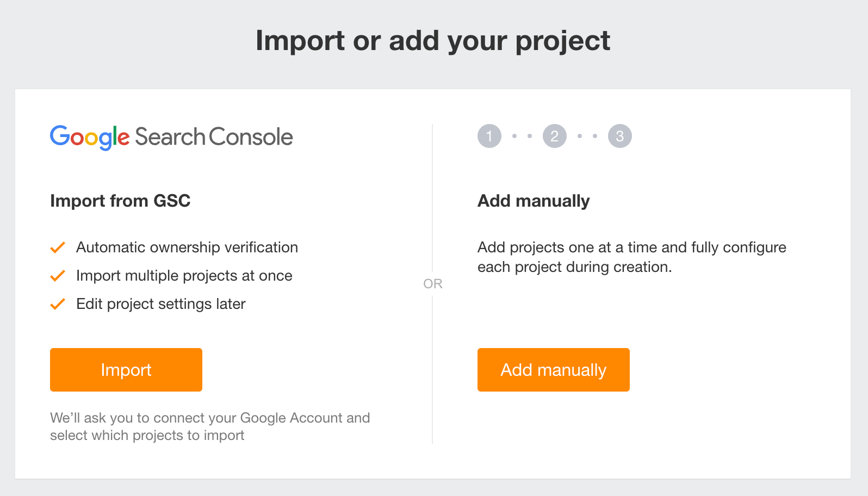This screenshot has height=496, width=868.
Task: Click the Automatic ownership verification list item
Action: pyautogui.click(x=187, y=247)
